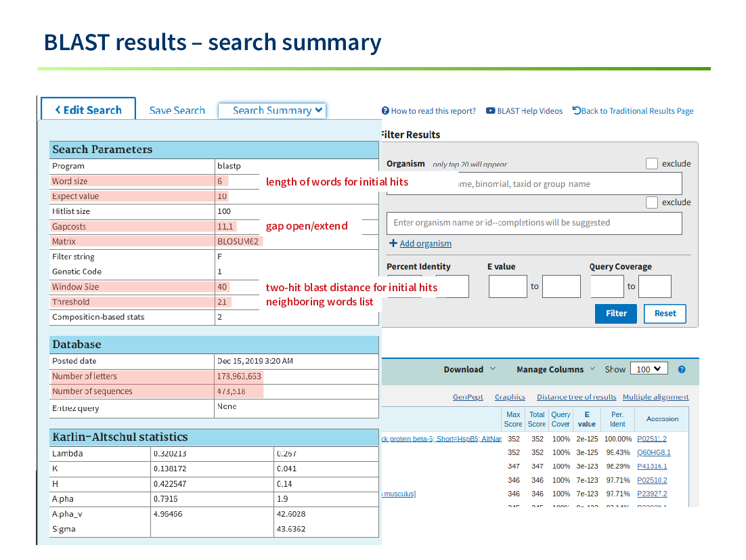
Task: Open Distance tree of results
Action: [576, 397]
